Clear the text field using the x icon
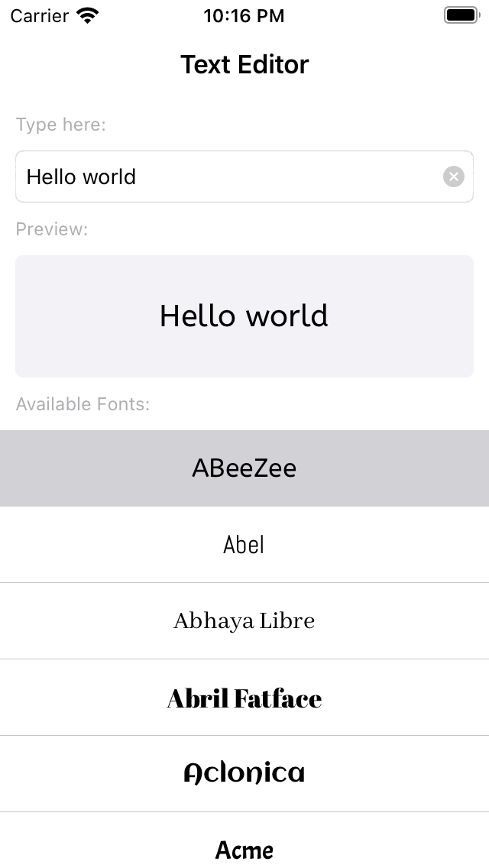This screenshot has width=489, height=868. [453, 177]
